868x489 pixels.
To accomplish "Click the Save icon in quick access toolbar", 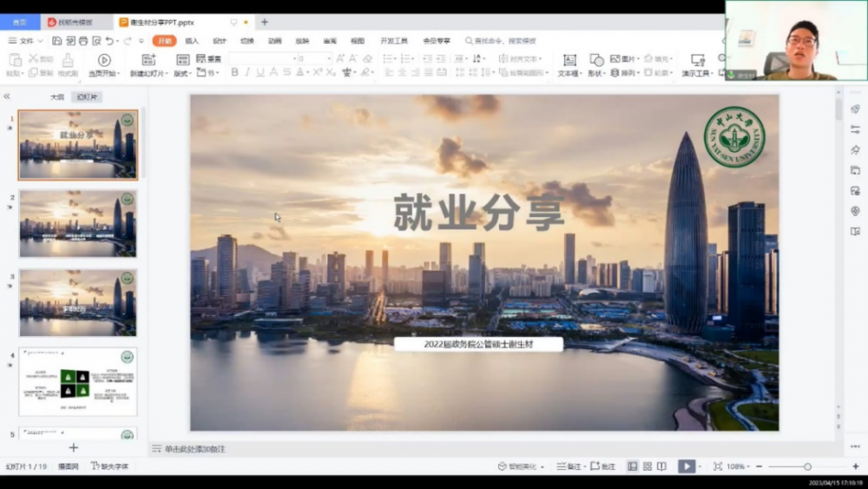I will [x=56, y=41].
